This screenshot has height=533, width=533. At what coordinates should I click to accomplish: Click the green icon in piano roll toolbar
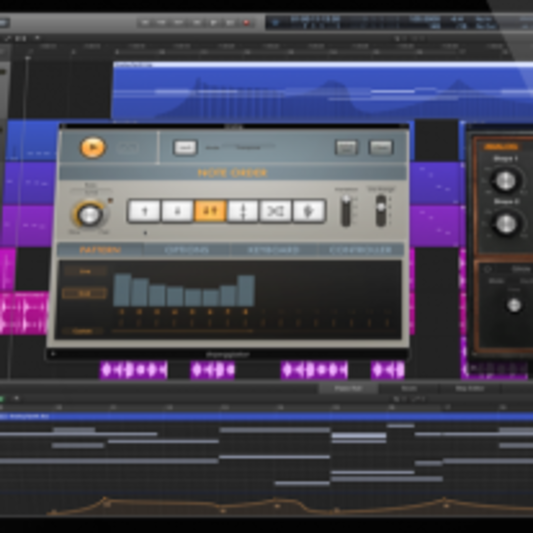click(x=2, y=398)
